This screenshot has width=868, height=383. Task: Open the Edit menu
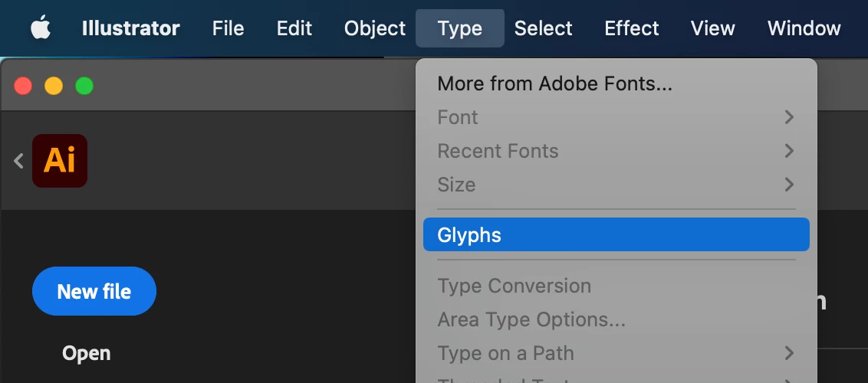tap(294, 28)
